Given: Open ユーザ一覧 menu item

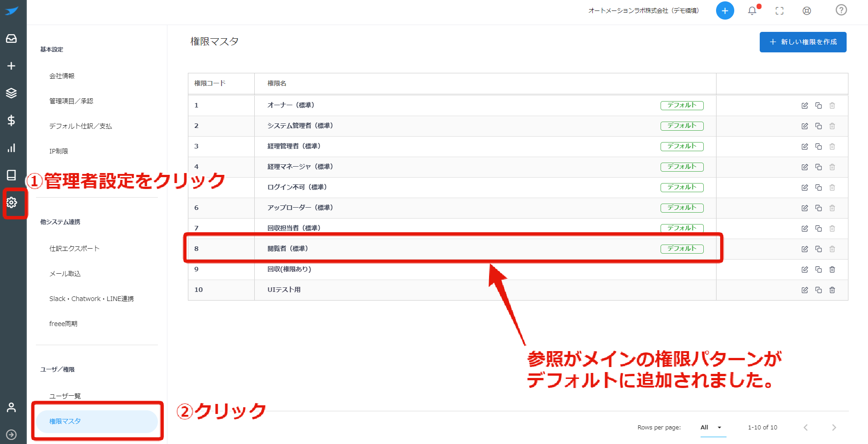Looking at the screenshot, I should pos(65,396).
